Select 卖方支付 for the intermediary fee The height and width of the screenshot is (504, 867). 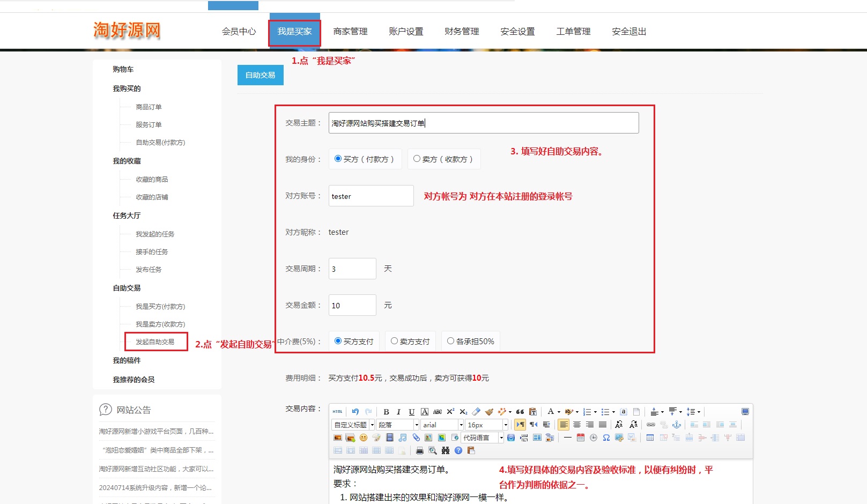[394, 341]
